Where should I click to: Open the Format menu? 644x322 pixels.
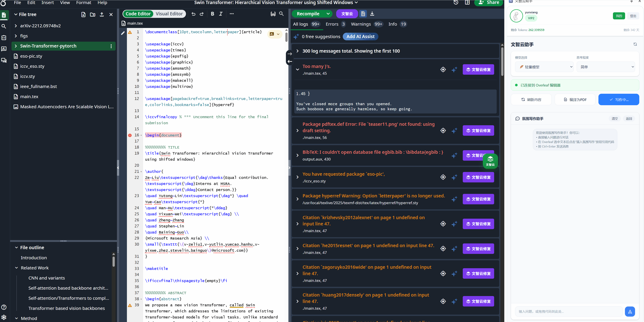[84, 3]
